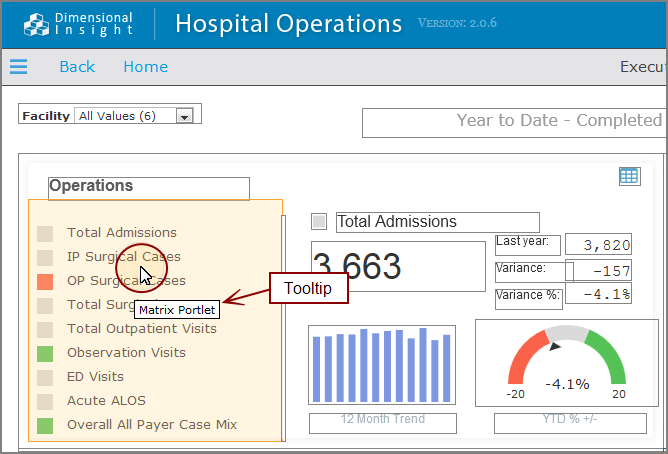Select Total Admissions in the matrix list
This screenshot has width=668, height=454.
point(122,233)
